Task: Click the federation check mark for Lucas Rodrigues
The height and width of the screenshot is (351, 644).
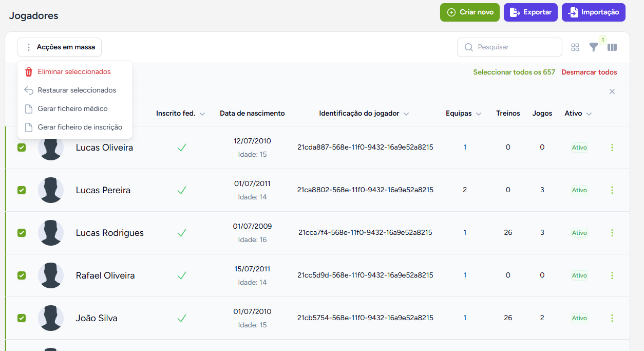Action: (181, 233)
